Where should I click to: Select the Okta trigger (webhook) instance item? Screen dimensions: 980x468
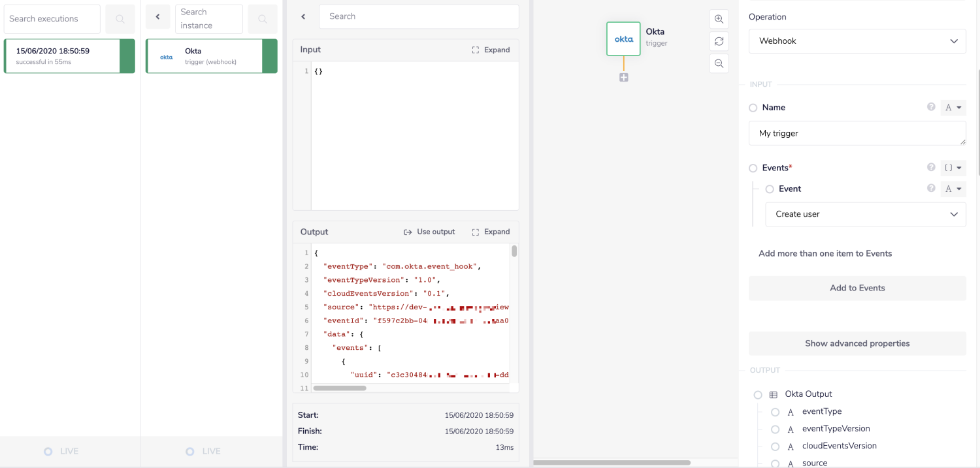[x=204, y=55]
